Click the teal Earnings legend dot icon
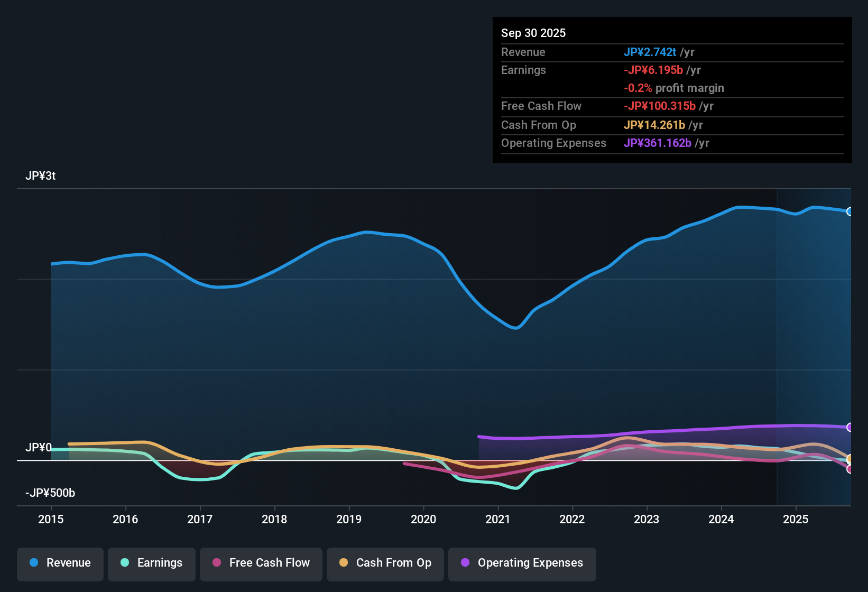This screenshot has width=868, height=592. pyautogui.click(x=125, y=563)
